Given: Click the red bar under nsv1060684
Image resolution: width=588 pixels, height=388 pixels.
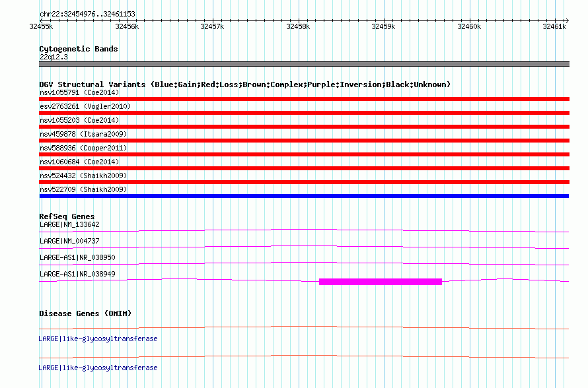Looking at the screenshot, I should click(304, 168).
